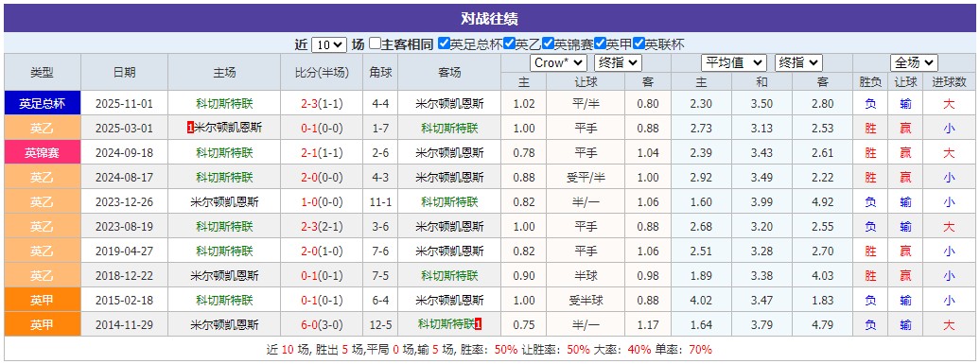Click the draw odds 3.99

(x=761, y=201)
